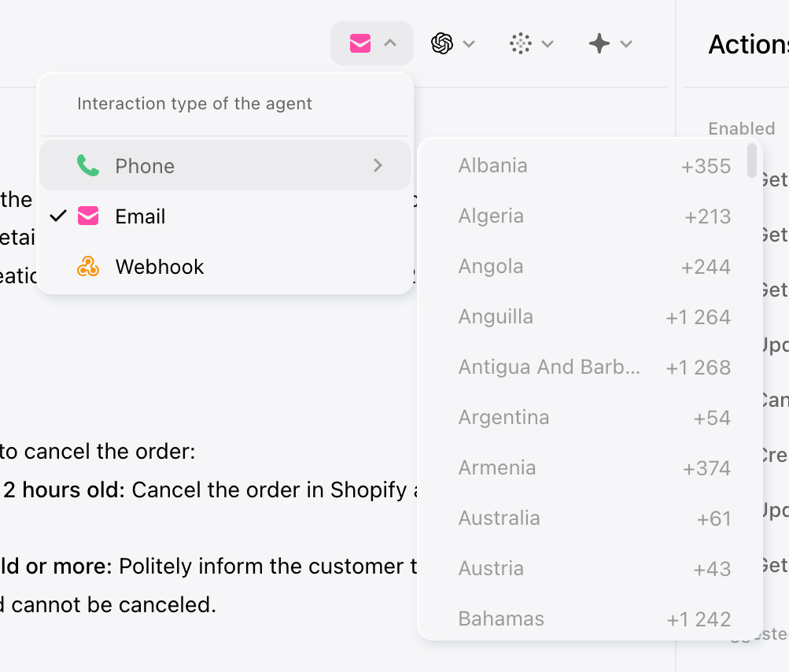Screen dimensions: 789x672
Task: Click the country list scrollbar
Action: pyautogui.click(x=751, y=161)
